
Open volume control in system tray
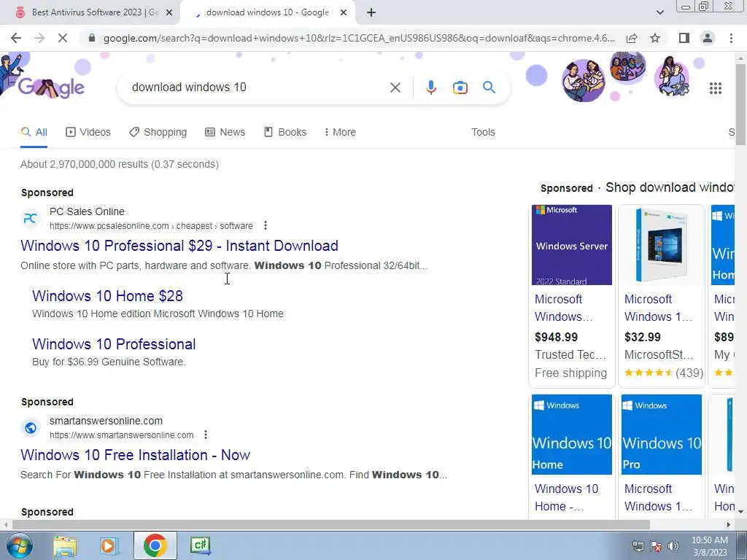click(x=673, y=546)
